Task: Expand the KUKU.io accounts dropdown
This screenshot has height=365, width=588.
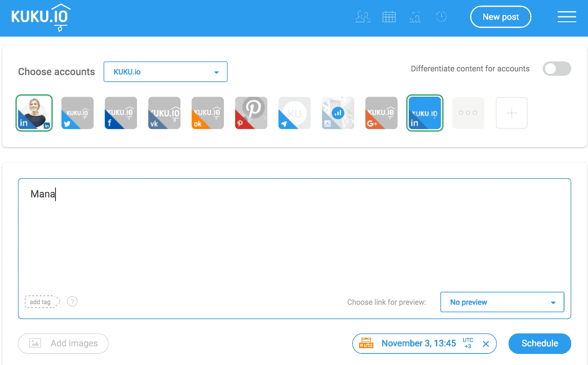Action: coord(165,72)
